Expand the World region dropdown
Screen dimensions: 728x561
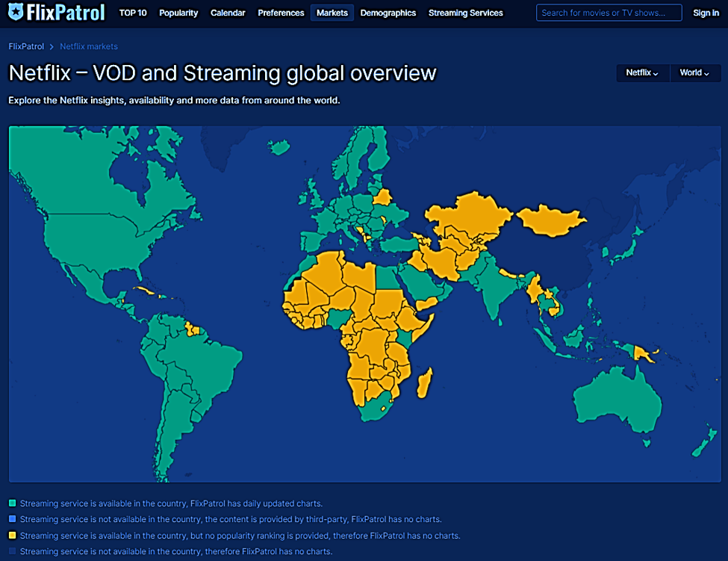click(x=695, y=73)
